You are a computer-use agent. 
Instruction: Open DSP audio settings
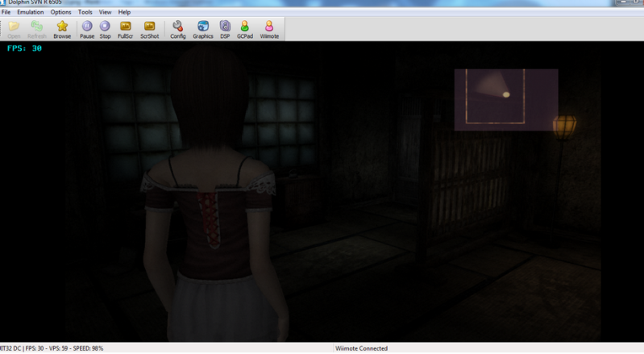225,29
